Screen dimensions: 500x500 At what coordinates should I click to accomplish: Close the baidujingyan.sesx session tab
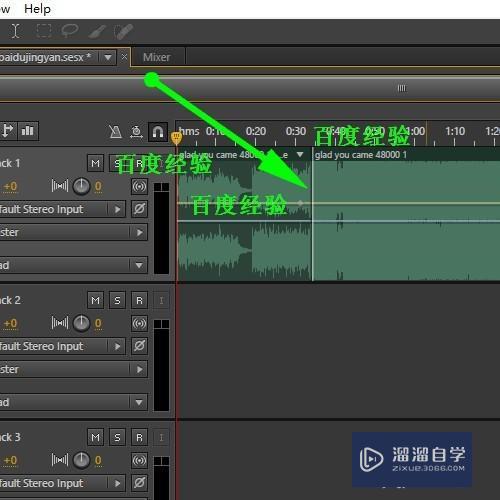pos(124,57)
